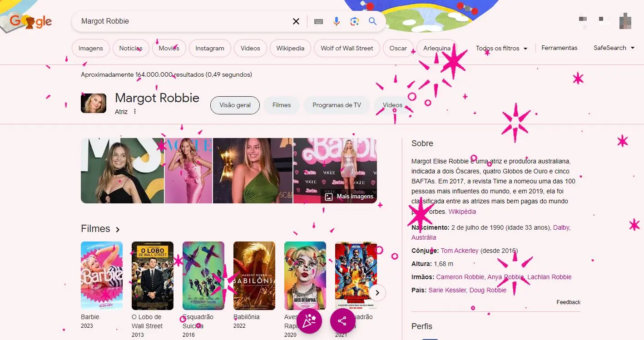The width and height of the screenshot is (644, 340).
Task: Activate voice search with the microphone icon
Action: [x=336, y=21]
